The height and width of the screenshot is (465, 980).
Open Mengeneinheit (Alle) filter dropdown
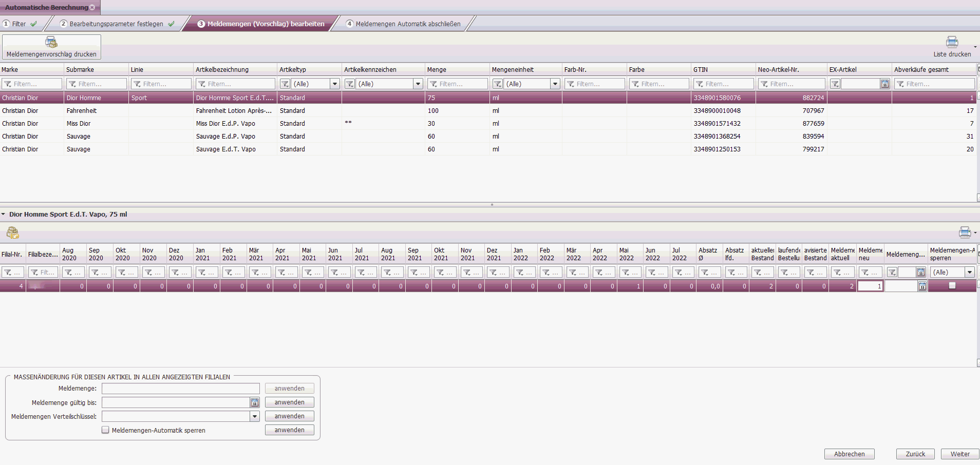(555, 84)
